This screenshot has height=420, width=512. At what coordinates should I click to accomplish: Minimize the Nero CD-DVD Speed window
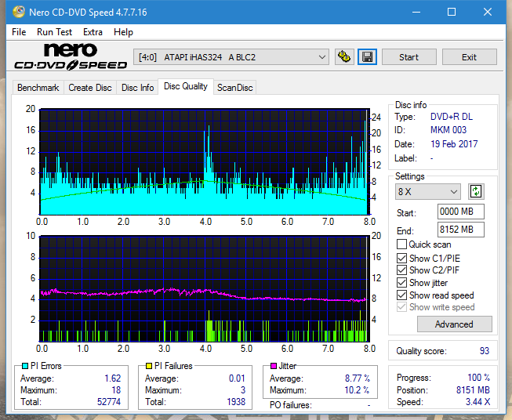point(416,12)
